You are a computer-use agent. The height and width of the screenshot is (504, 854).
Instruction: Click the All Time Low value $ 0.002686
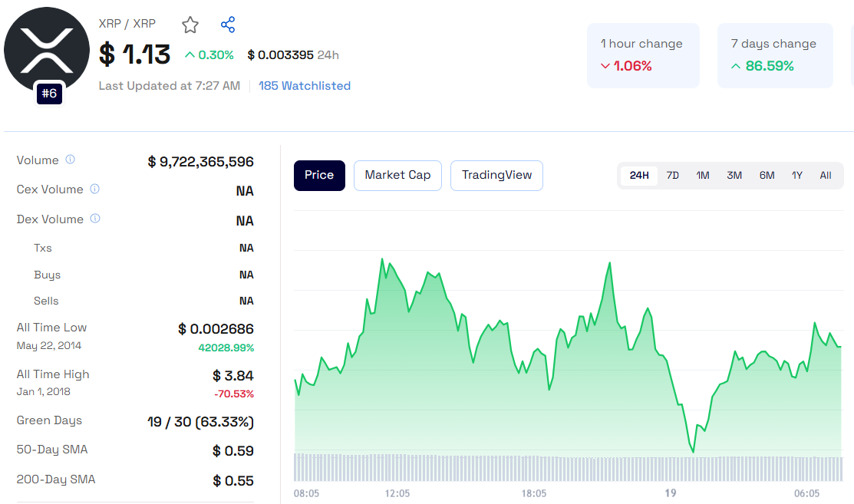216,329
